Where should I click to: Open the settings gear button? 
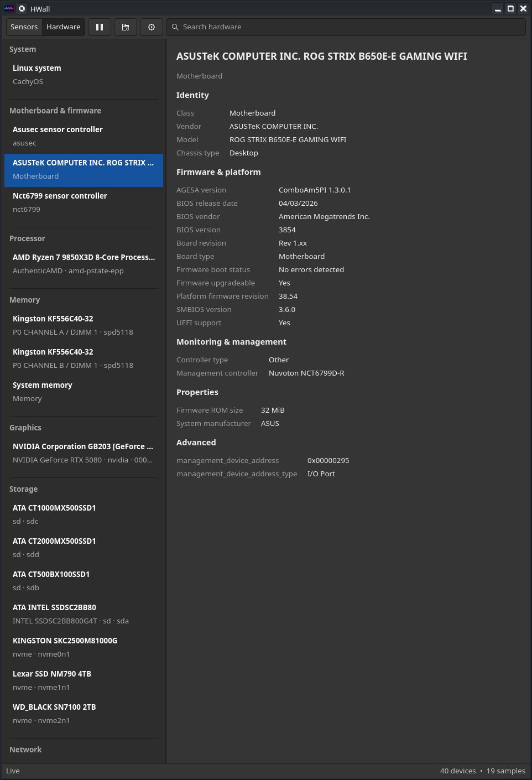pyautogui.click(x=152, y=27)
